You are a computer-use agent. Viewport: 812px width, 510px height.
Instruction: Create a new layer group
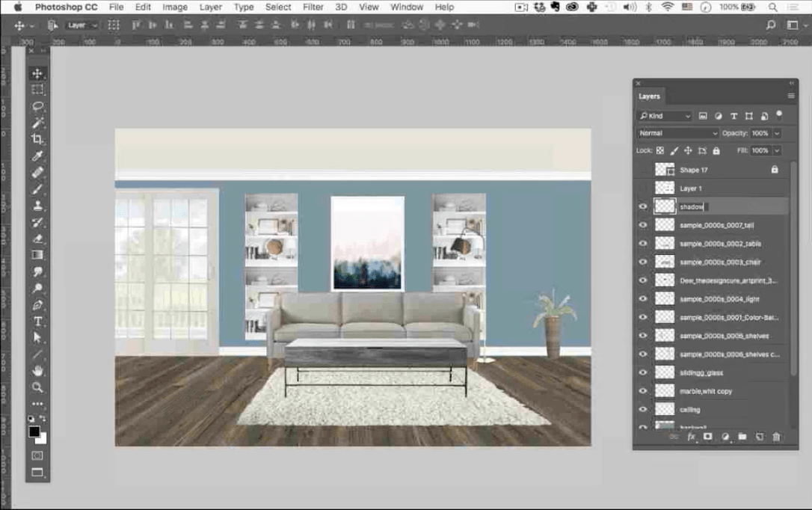[x=742, y=437]
